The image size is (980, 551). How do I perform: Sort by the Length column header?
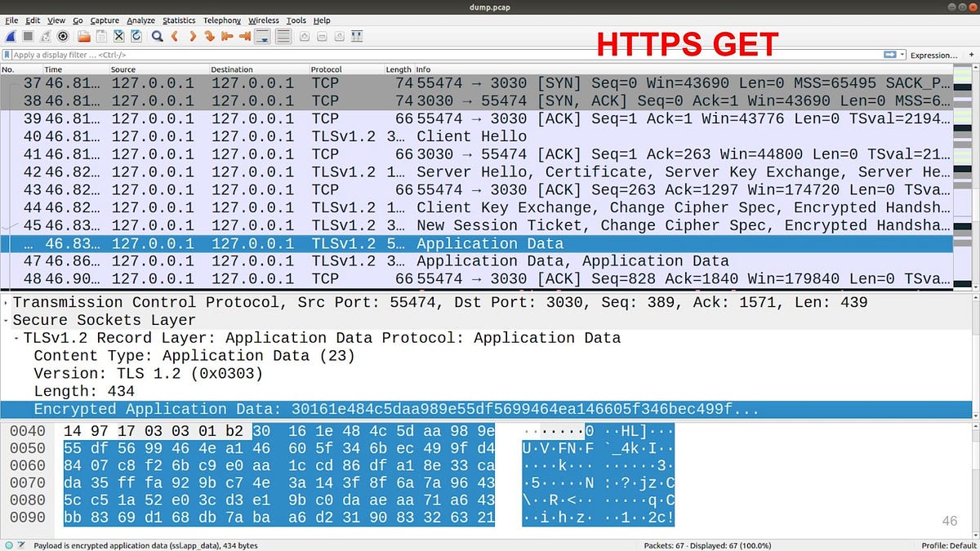coord(399,69)
